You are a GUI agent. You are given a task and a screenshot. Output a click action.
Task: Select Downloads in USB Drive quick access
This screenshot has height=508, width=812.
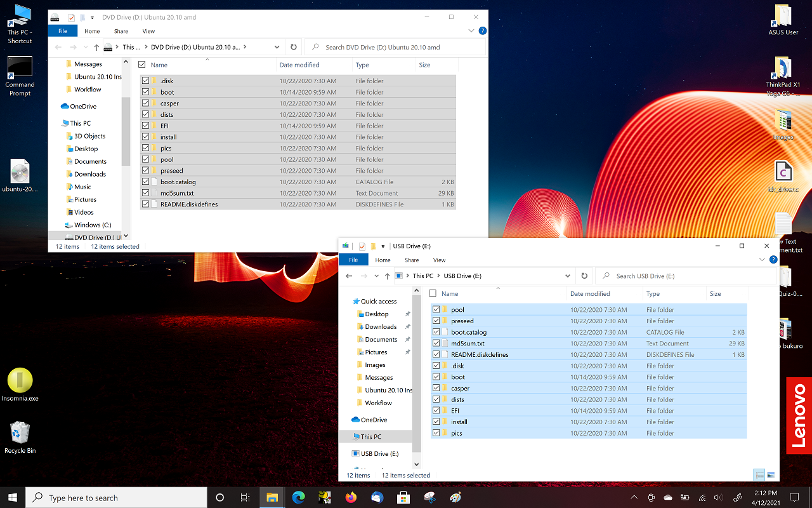coord(381,327)
